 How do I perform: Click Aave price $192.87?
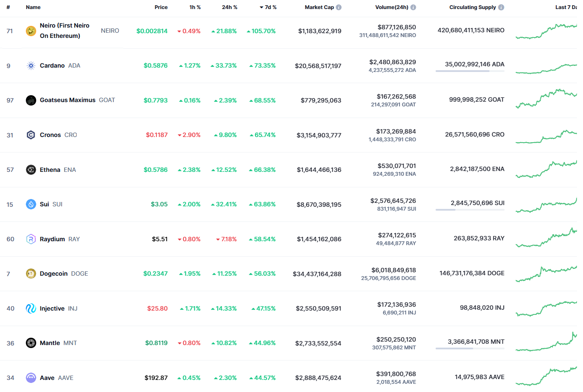click(156, 378)
